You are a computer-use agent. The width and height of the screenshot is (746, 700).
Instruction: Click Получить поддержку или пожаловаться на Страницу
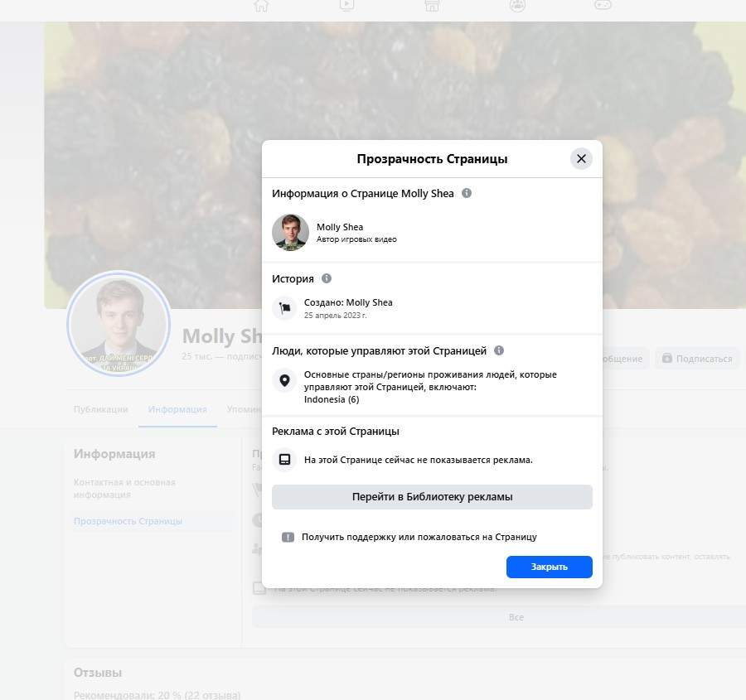(x=419, y=537)
